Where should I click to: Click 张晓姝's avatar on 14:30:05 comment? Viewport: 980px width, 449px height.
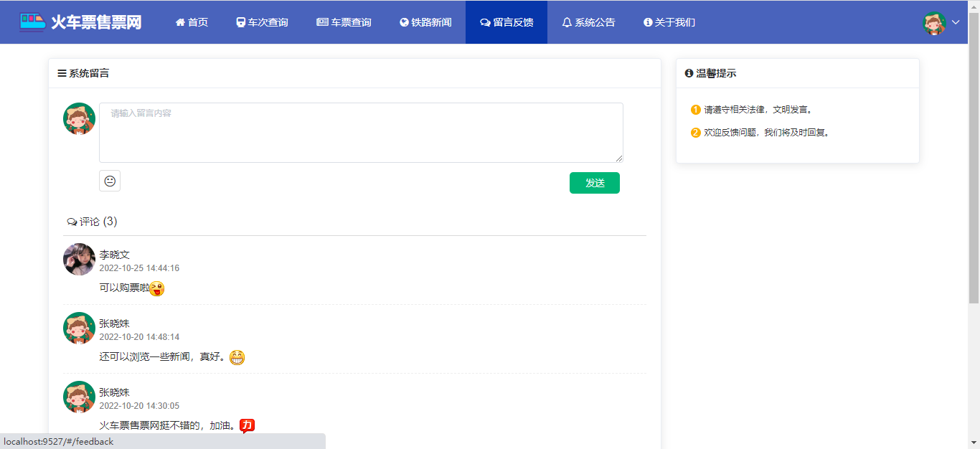(79, 397)
